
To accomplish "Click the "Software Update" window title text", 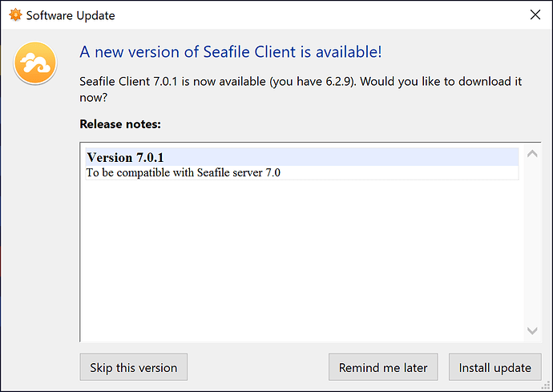I will coord(71,14).
